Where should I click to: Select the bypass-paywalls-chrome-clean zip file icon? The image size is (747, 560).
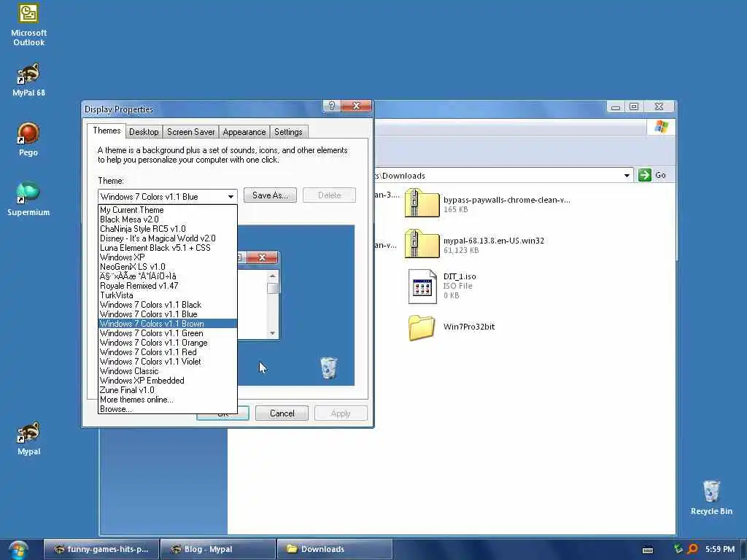[x=421, y=203]
